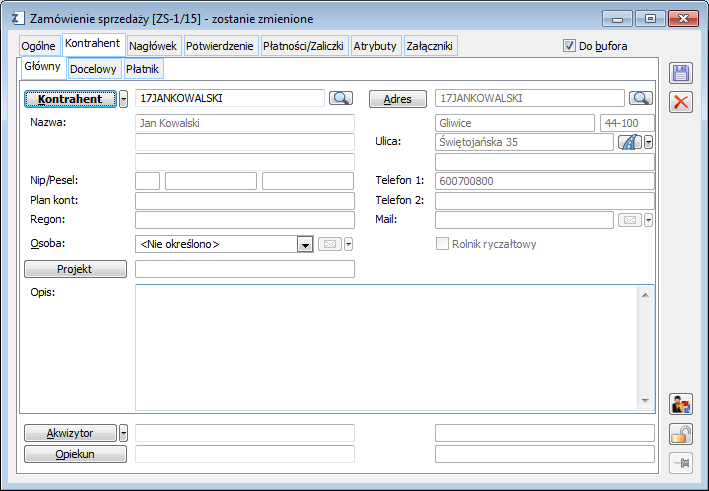709x491 pixels.
Task: Click the map/route icon beside Ulica
Action: coord(629,142)
